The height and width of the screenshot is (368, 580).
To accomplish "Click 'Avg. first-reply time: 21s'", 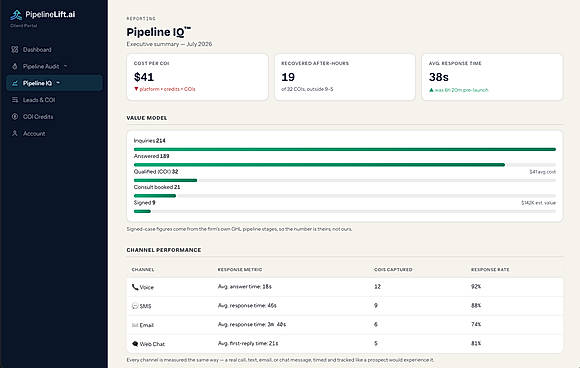I will 248,343.
